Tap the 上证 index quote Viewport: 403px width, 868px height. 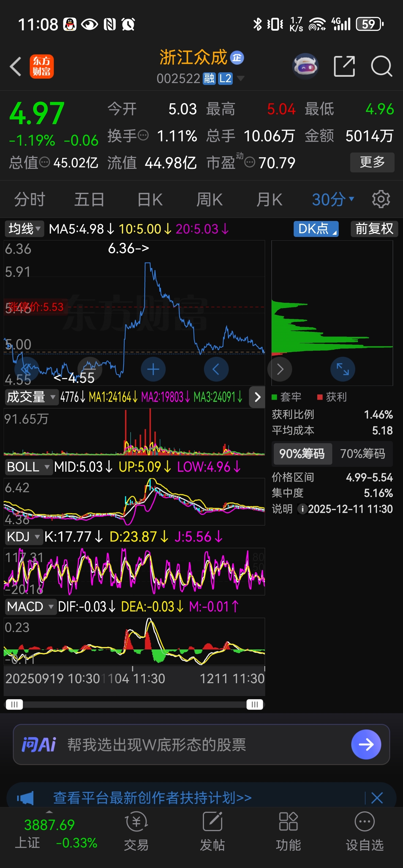[56, 834]
